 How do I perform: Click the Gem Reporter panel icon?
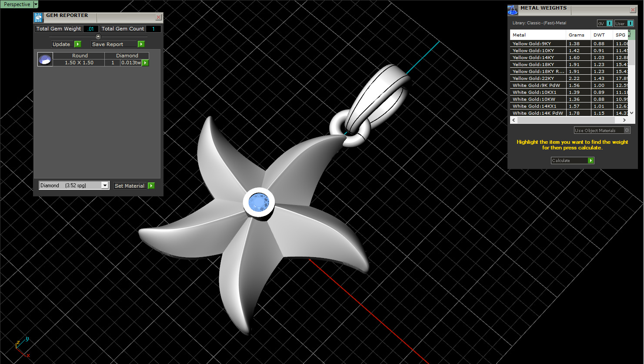point(38,17)
